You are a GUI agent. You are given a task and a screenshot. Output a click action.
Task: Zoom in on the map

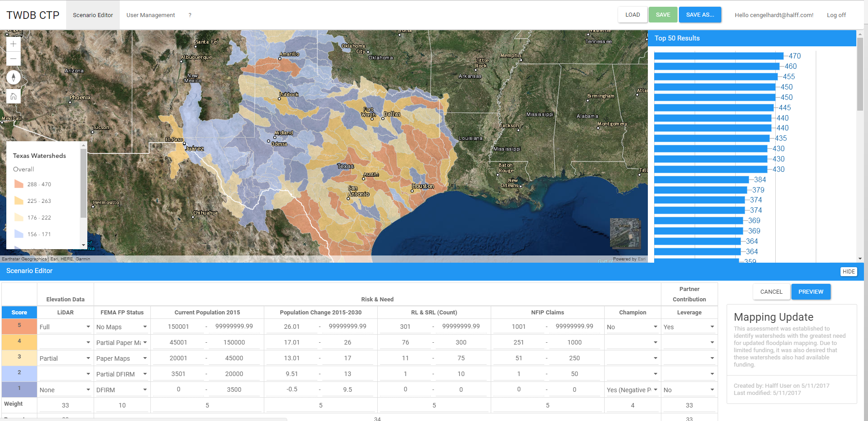[14, 44]
